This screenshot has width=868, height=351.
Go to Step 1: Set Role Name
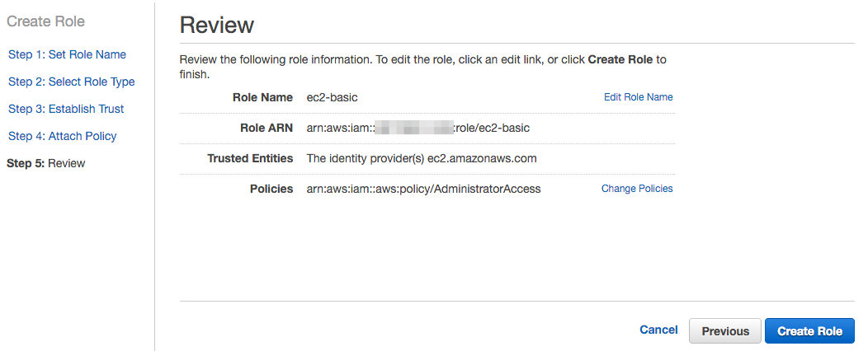coord(67,54)
